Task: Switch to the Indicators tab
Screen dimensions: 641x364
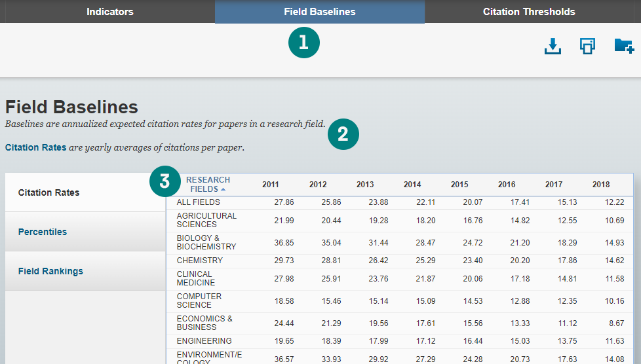Action: click(x=110, y=11)
